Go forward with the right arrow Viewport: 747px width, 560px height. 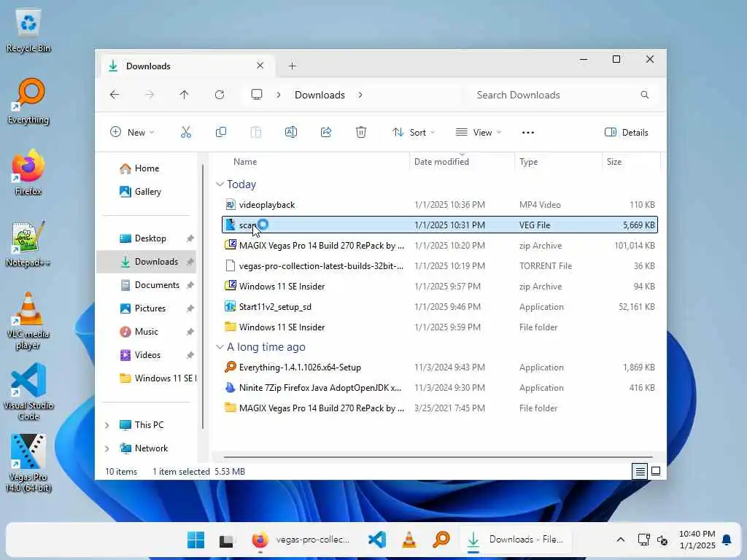point(150,95)
